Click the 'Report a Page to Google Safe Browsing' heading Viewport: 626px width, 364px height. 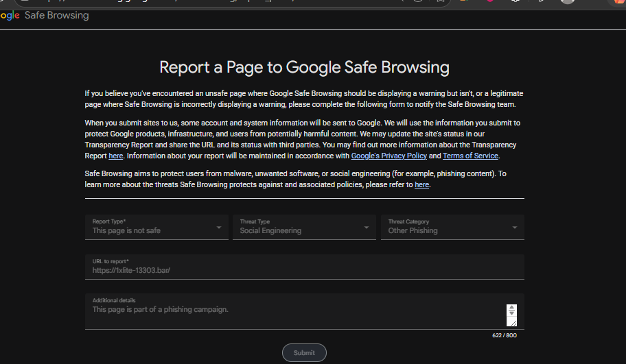pyautogui.click(x=304, y=67)
